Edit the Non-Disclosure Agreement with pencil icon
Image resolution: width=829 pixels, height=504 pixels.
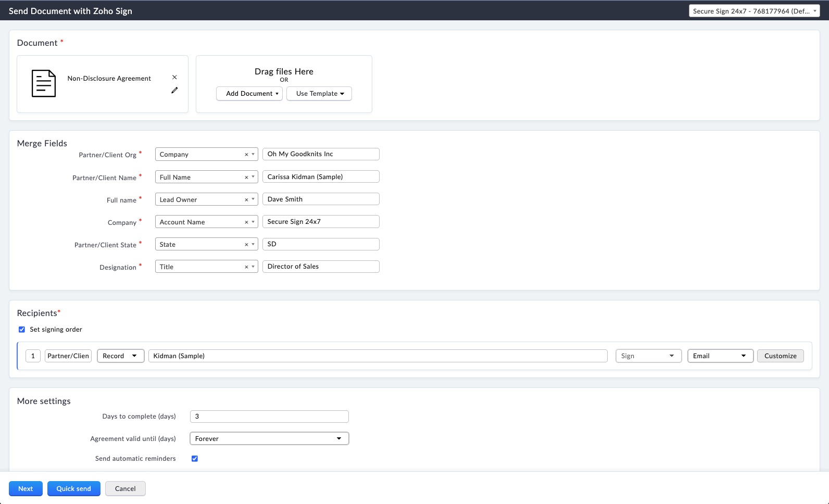(x=174, y=90)
